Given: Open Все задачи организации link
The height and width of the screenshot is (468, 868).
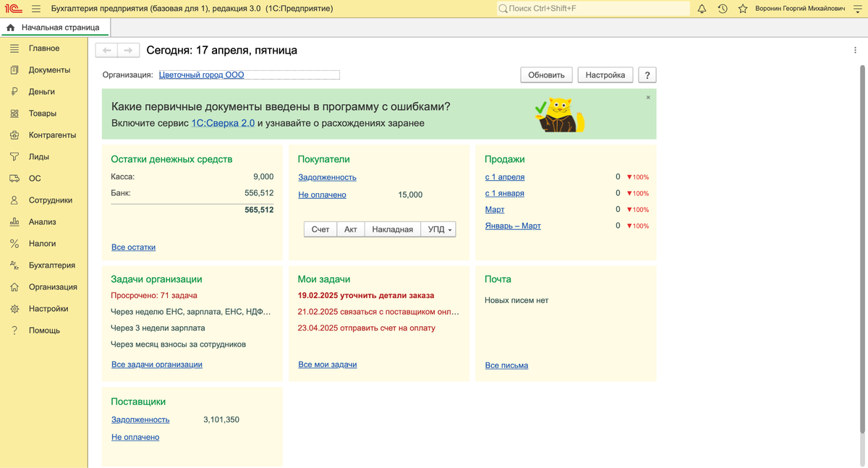Looking at the screenshot, I should pyautogui.click(x=157, y=365).
